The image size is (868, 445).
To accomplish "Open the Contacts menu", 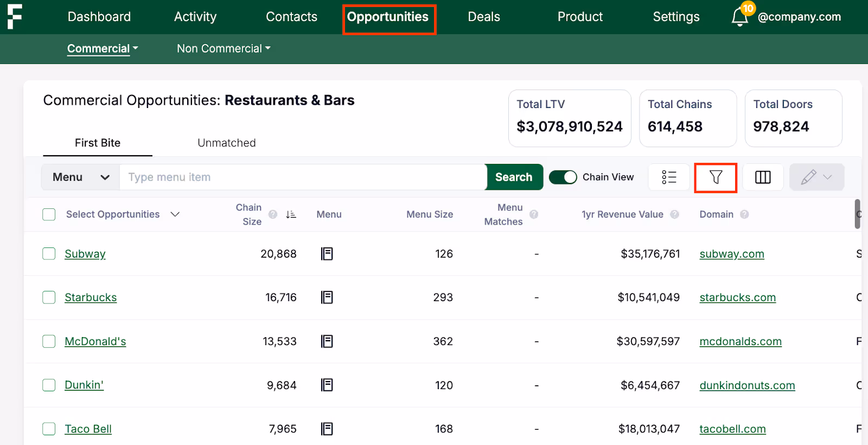I will tap(291, 17).
